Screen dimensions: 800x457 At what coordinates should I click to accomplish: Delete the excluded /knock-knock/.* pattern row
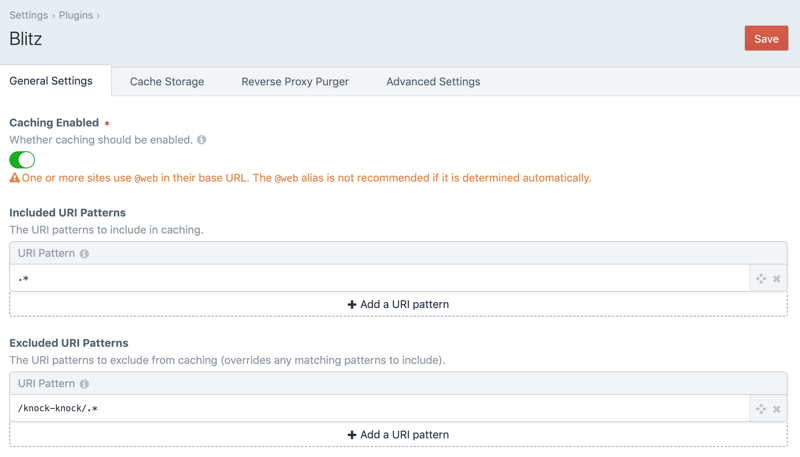(777, 409)
